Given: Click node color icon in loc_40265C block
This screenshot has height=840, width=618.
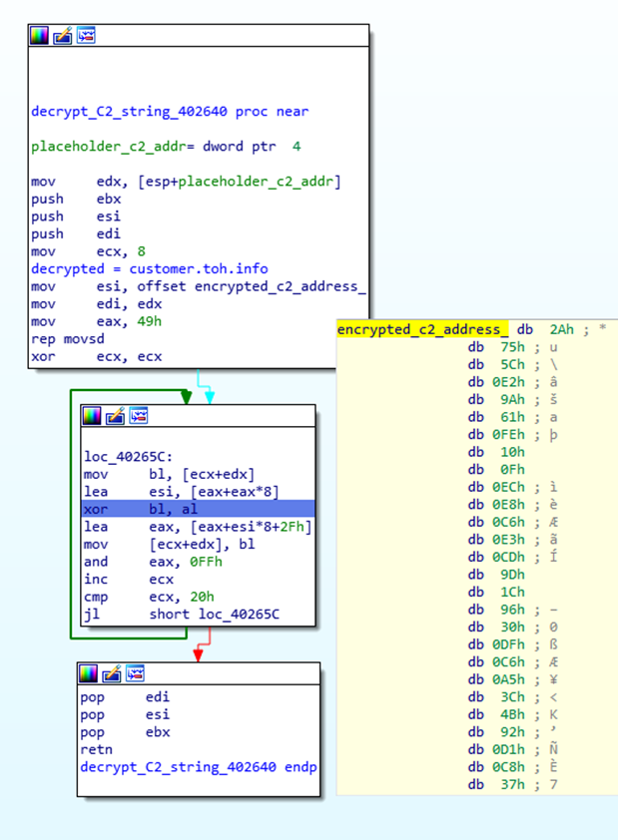Looking at the screenshot, I should coord(92,416).
